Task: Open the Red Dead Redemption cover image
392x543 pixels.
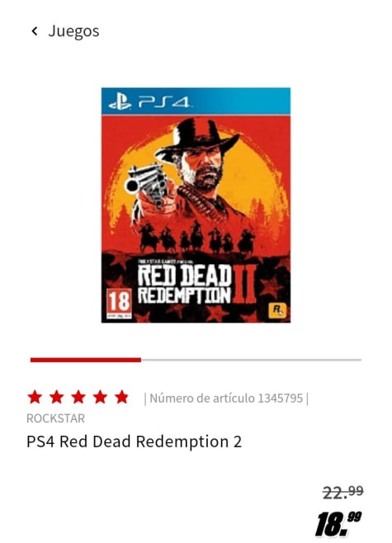Action: (x=196, y=205)
